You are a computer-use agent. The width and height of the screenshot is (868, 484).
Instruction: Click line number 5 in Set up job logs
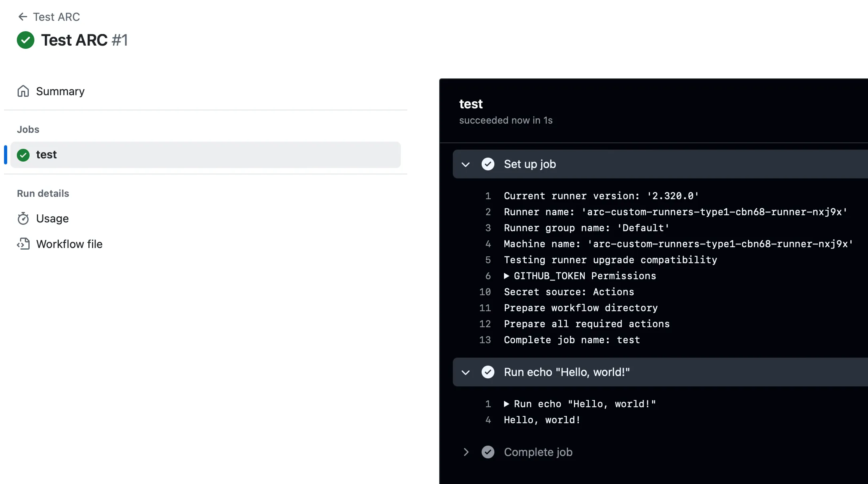pyautogui.click(x=488, y=260)
